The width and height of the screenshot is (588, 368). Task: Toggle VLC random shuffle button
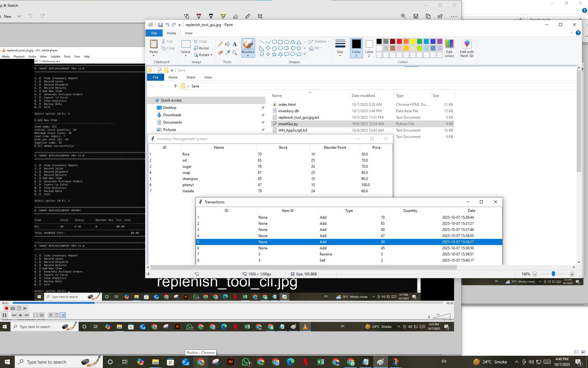(63, 315)
